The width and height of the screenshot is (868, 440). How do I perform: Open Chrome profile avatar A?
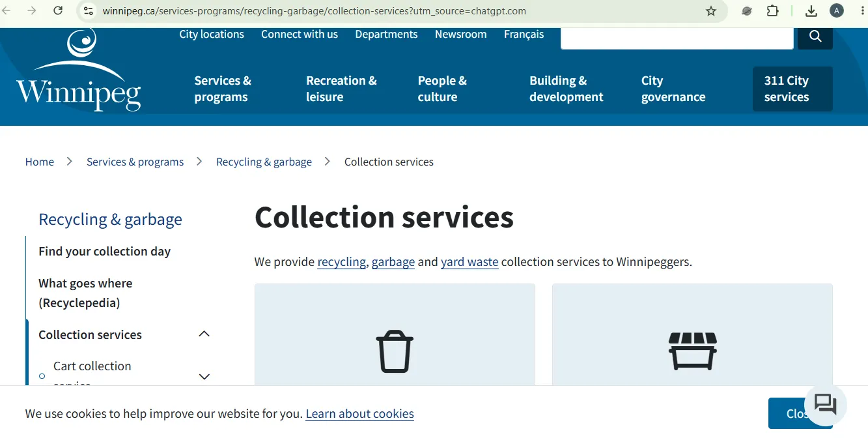(837, 10)
